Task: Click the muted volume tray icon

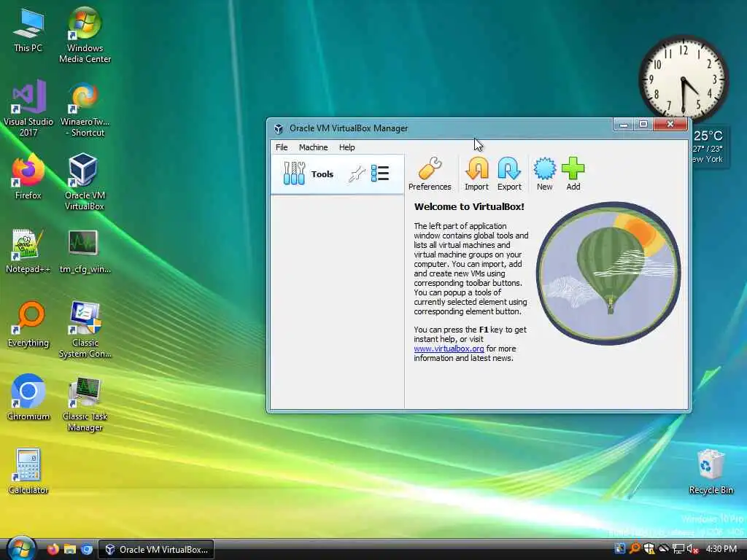Action: 692,549
